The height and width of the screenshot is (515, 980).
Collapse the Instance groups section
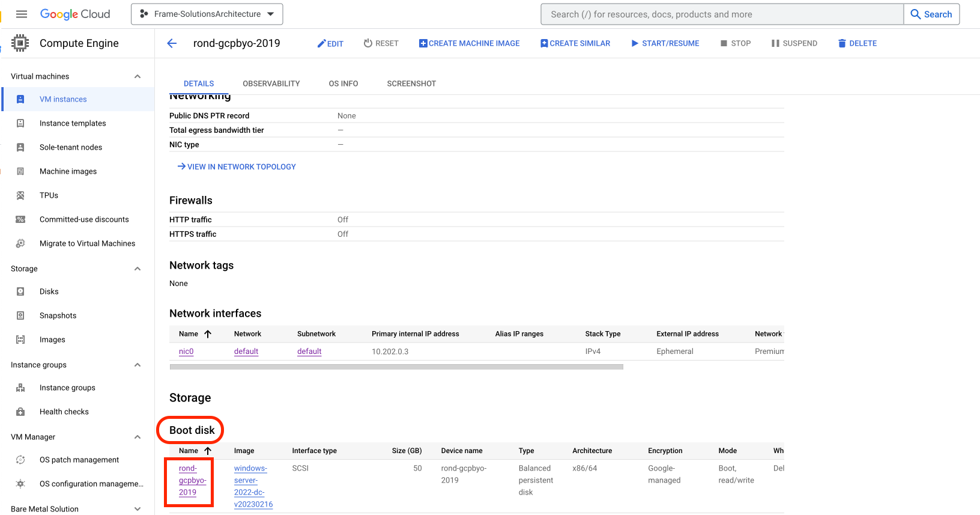(138, 365)
